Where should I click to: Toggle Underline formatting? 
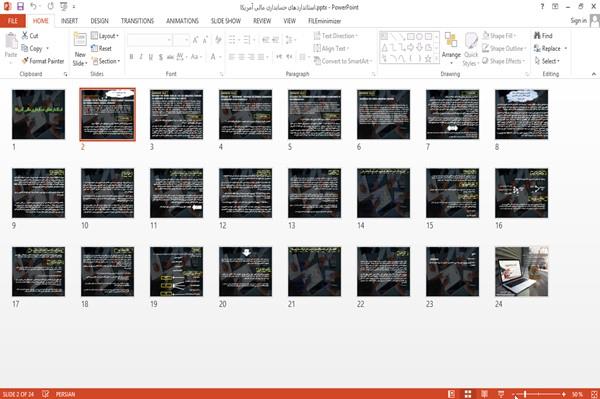[x=151, y=57]
